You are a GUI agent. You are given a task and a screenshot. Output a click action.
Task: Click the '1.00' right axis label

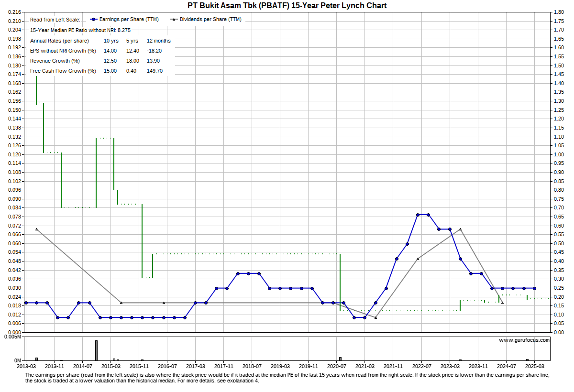(x=558, y=154)
